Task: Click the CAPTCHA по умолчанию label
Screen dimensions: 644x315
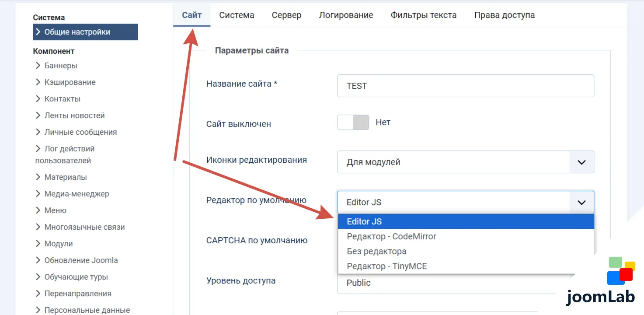Action: point(257,240)
